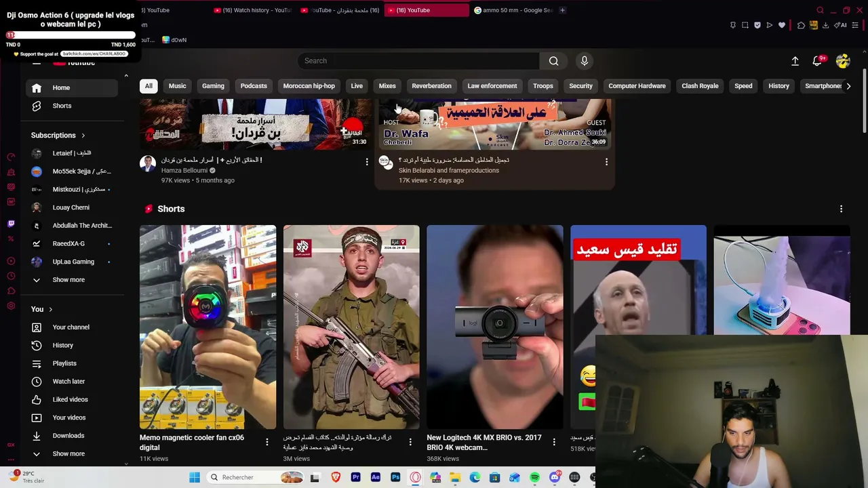The height and width of the screenshot is (488, 868).
Task: Open the history clock in Opera sidebar
Action: point(11,276)
